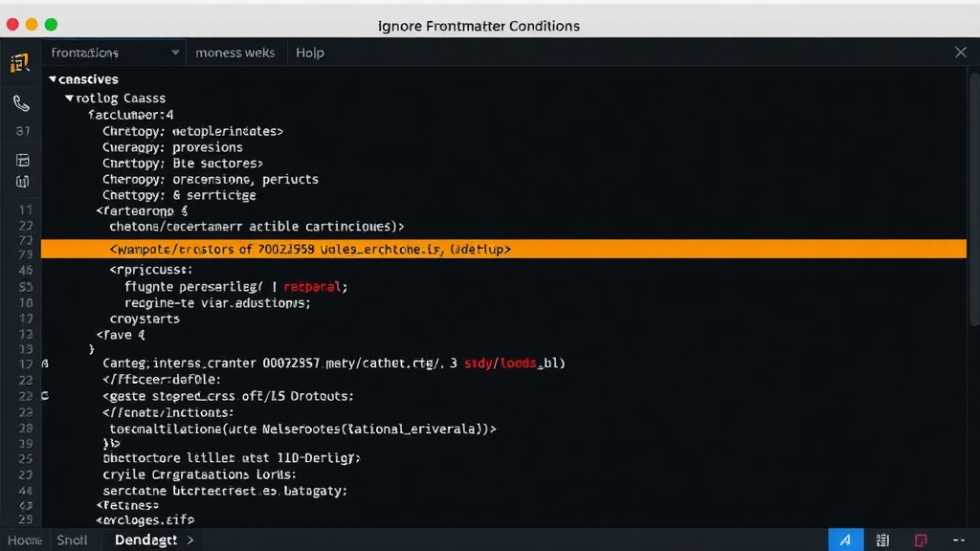This screenshot has height=551, width=980.
Task: Close the panel with the X icon
Action: point(961,53)
